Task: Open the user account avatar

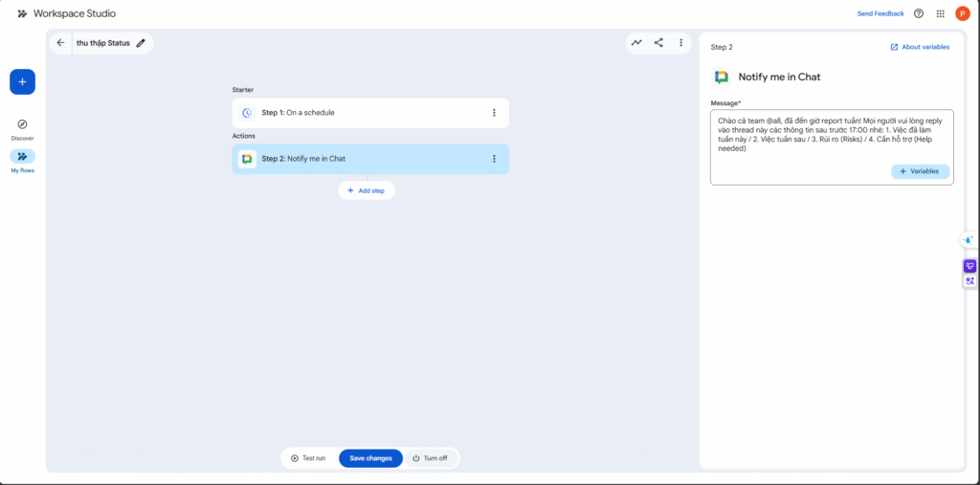Action: click(962, 13)
